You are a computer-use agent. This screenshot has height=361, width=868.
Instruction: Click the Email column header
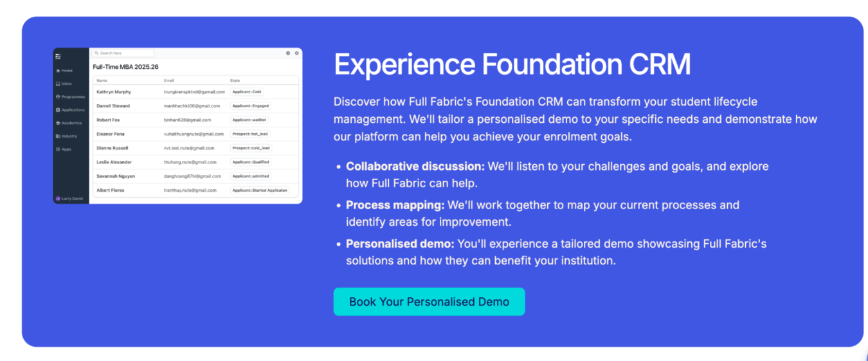pos(169,80)
